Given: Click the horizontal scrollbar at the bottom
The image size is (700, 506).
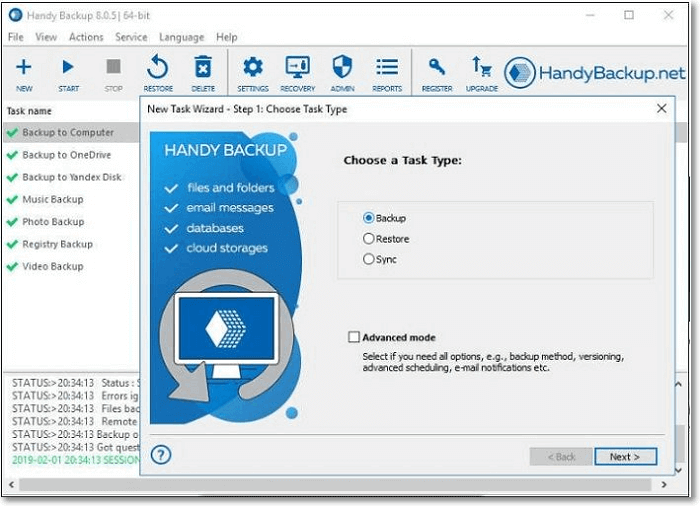Looking at the screenshot, I should coord(340,485).
